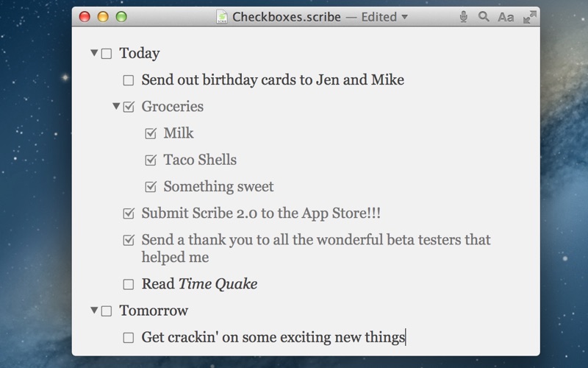Open search with the magnifying glass icon
Viewport: 588px width, 368px height.
click(484, 16)
